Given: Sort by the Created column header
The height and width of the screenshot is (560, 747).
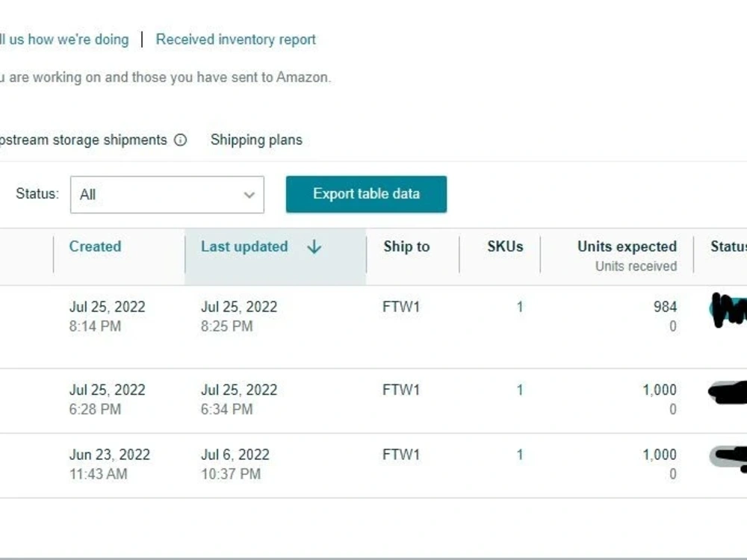Looking at the screenshot, I should tap(95, 246).
